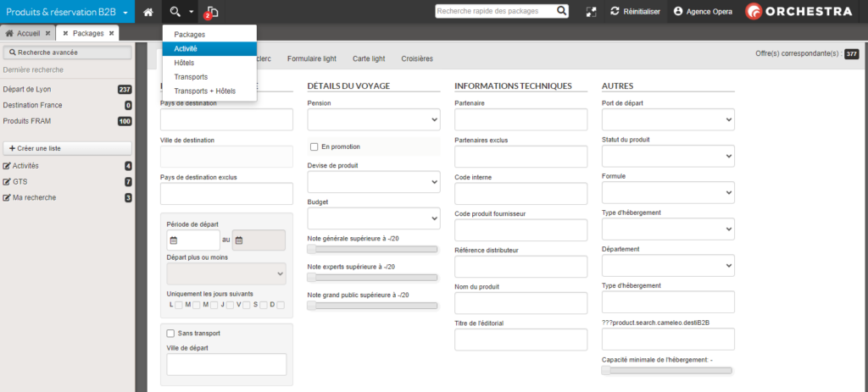Image resolution: width=868 pixels, height=392 pixels.
Task: Click the edit icon next to GTS
Action: click(x=8, y=182)
